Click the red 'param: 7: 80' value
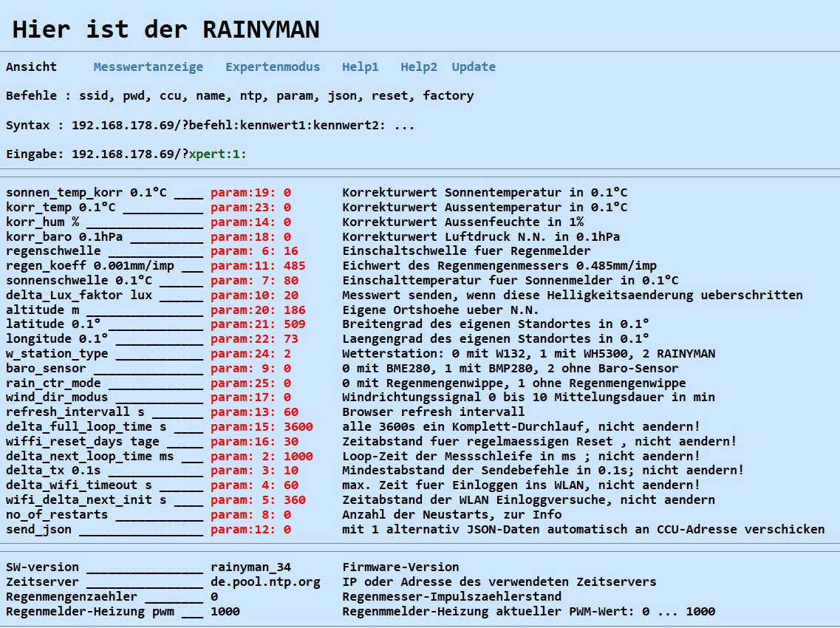Screen dimensions: 840x628 pos(254,280)
